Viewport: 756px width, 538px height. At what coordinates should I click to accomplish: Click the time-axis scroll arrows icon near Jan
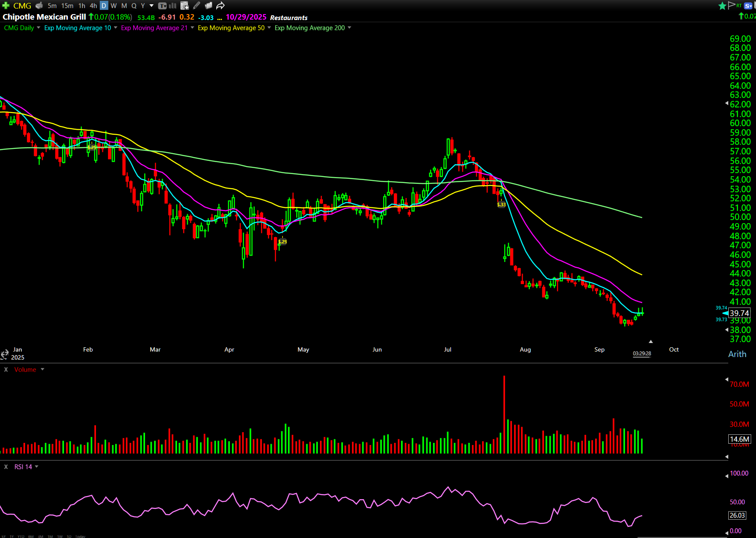point(5,354)
